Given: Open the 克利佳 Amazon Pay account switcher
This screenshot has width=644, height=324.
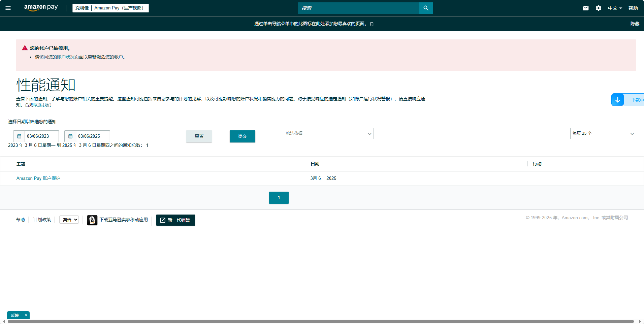Looking at the screenshot, I should click(110, 8).
